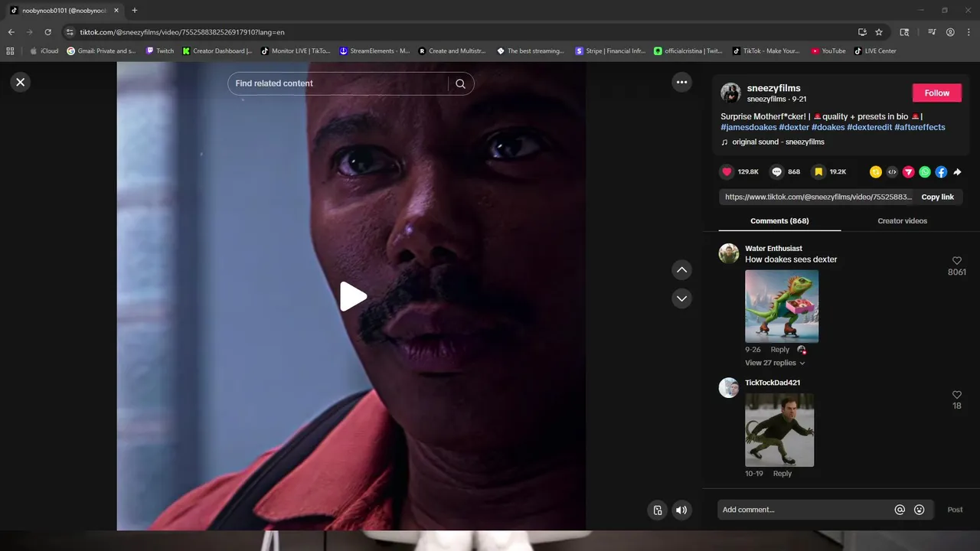This screenshot has width=980, height=551.
Task: Share the video to WhatsApp
Action: tap(925, 172)
